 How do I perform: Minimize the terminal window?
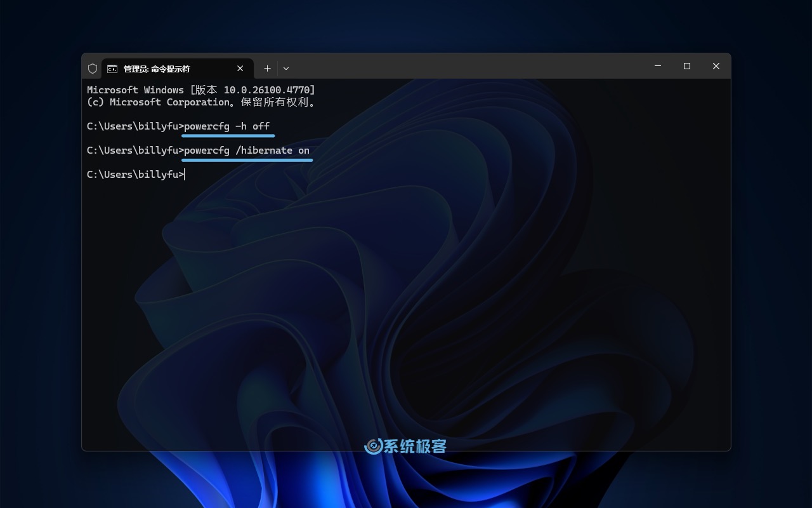[x=658, y=66]
